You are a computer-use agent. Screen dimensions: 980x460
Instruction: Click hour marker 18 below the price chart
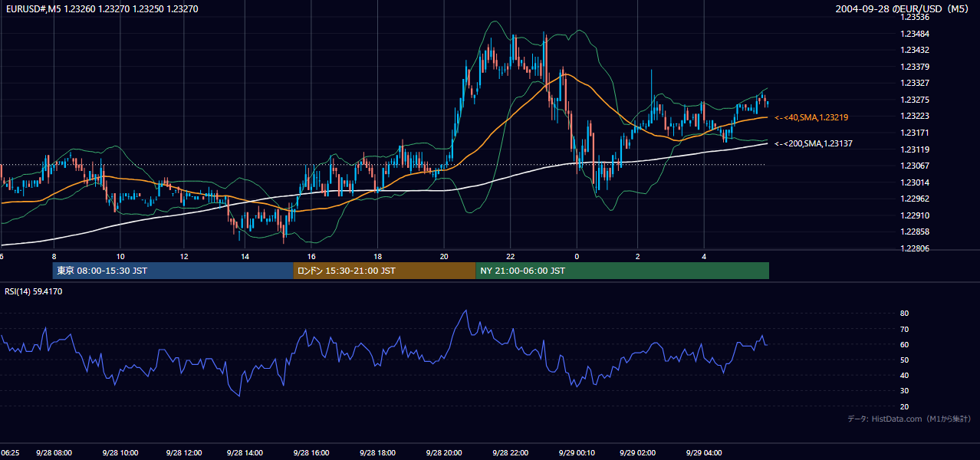(x=377, y=256)
